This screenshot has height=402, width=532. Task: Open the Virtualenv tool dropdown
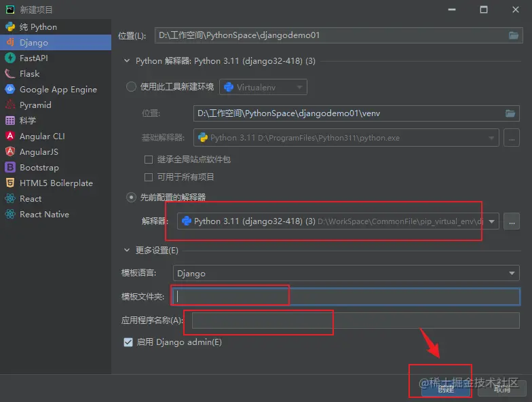click(263, 87)
